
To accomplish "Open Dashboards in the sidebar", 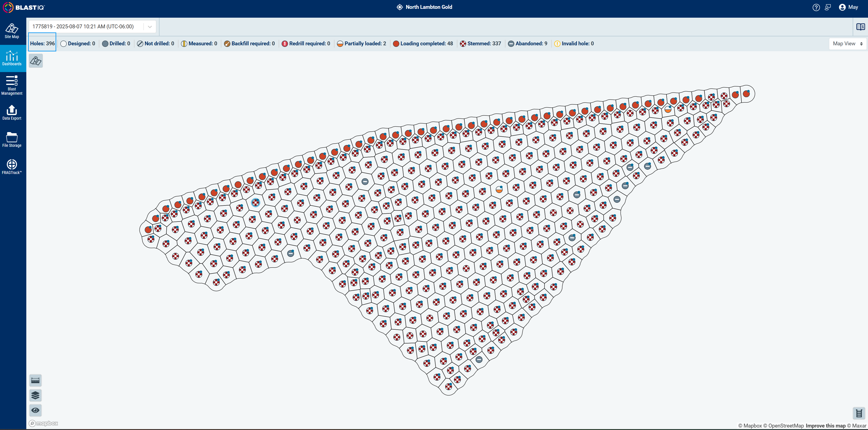I will click(12, 58).
